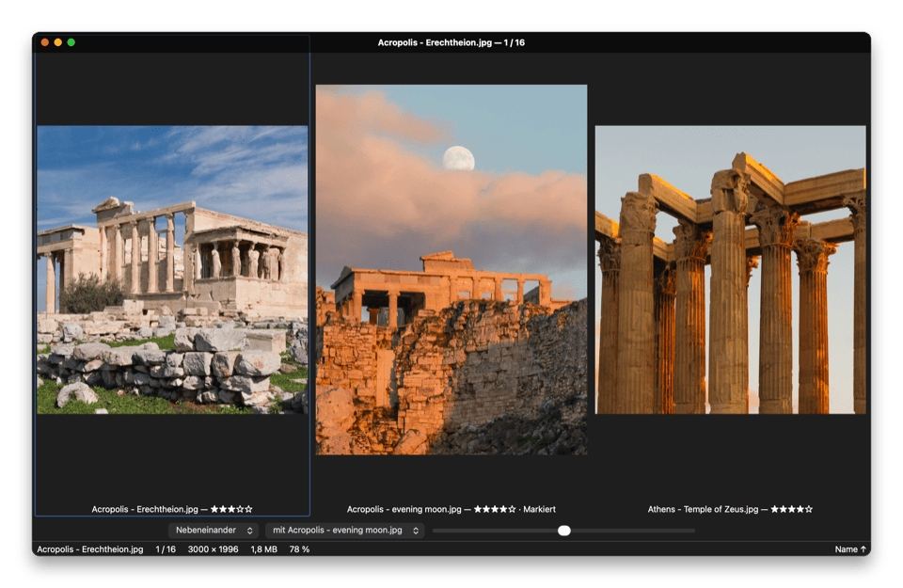Click the yellow minimize window button
Viewport: 903px width, 588px height.
point(57,42)
